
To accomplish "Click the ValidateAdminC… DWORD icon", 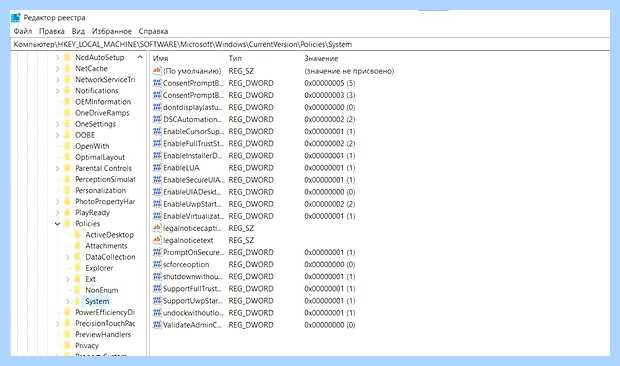I will pyautogui.click(x=157, y=325).
